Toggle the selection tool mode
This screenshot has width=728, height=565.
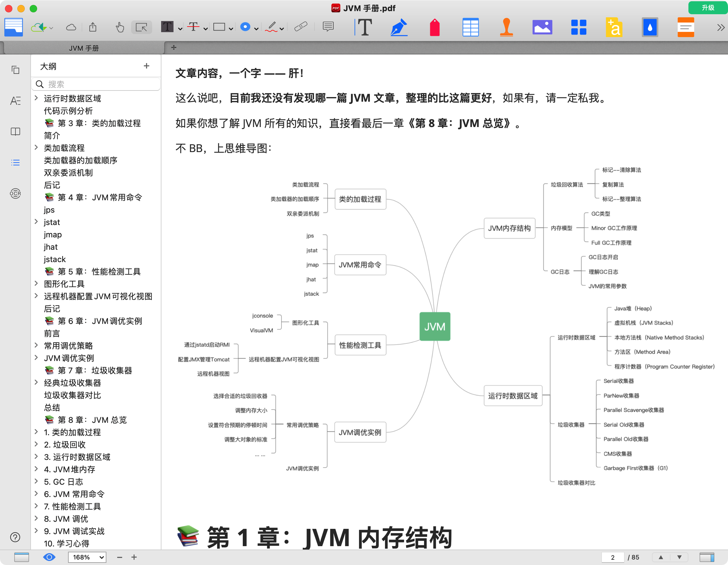coord(141,27)
